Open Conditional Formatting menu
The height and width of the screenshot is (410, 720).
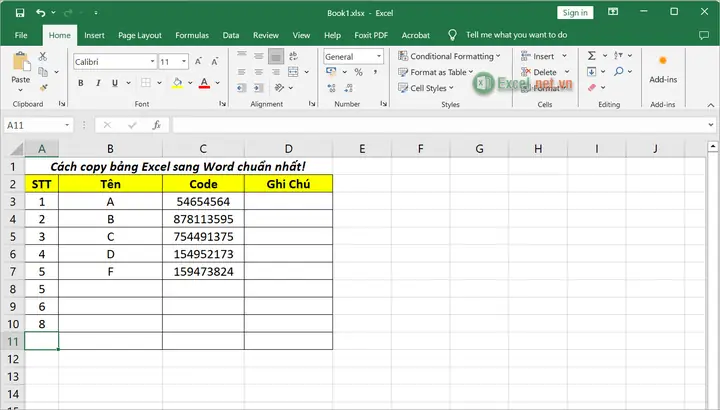449,56
